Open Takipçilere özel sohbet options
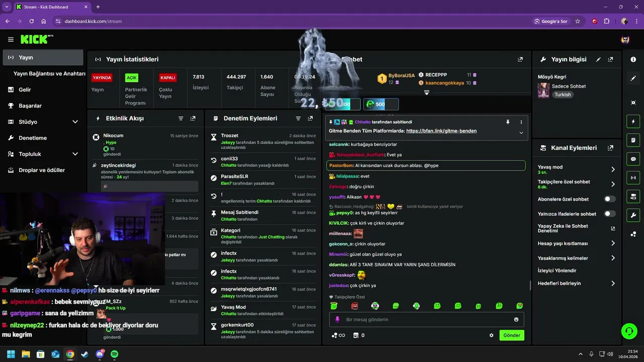This screenshot has width=644, height=362. coord(577,184)
